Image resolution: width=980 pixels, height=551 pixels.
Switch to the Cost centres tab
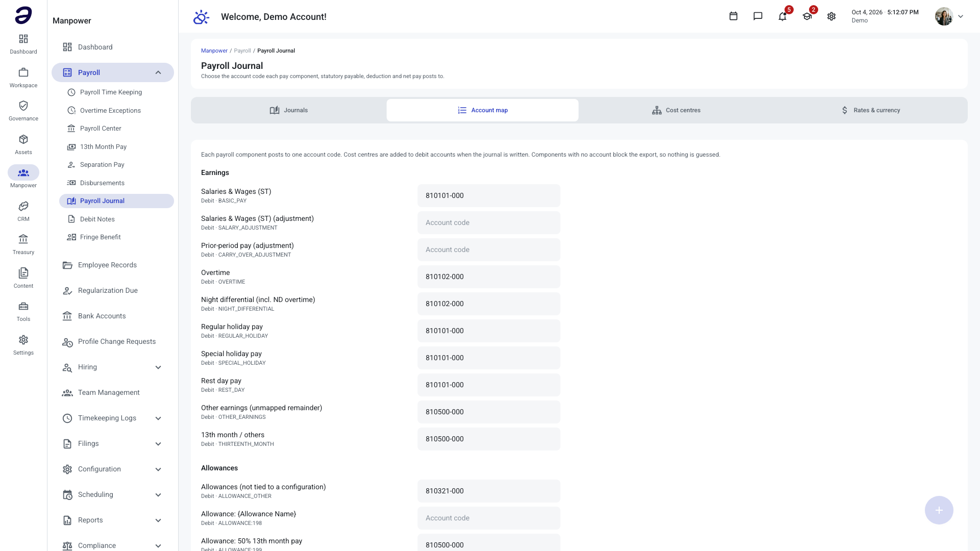pos(676,110)
